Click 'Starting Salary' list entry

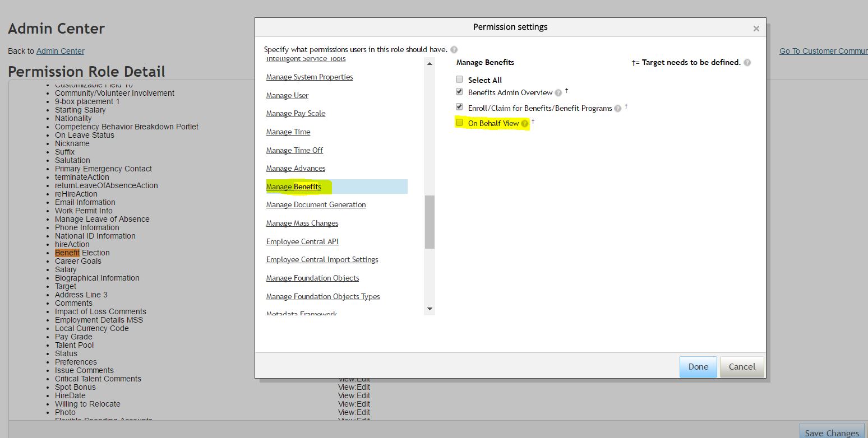pyautogui.click(x=80, y=110)
